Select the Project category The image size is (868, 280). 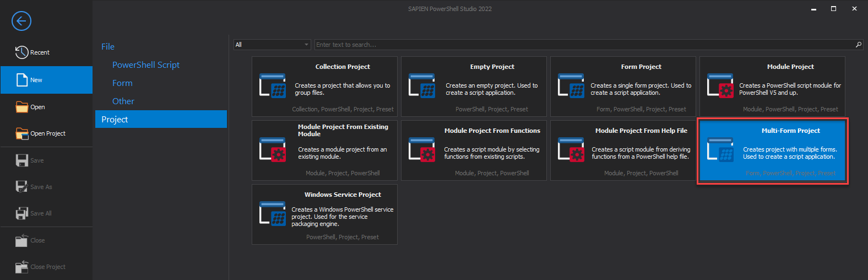pyautogui.click(x=161, y=119)
